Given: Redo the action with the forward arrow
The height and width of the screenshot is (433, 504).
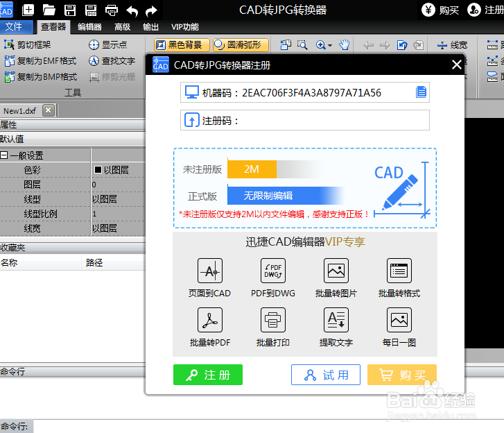Looking at the screenshot, I should (151, 11).
